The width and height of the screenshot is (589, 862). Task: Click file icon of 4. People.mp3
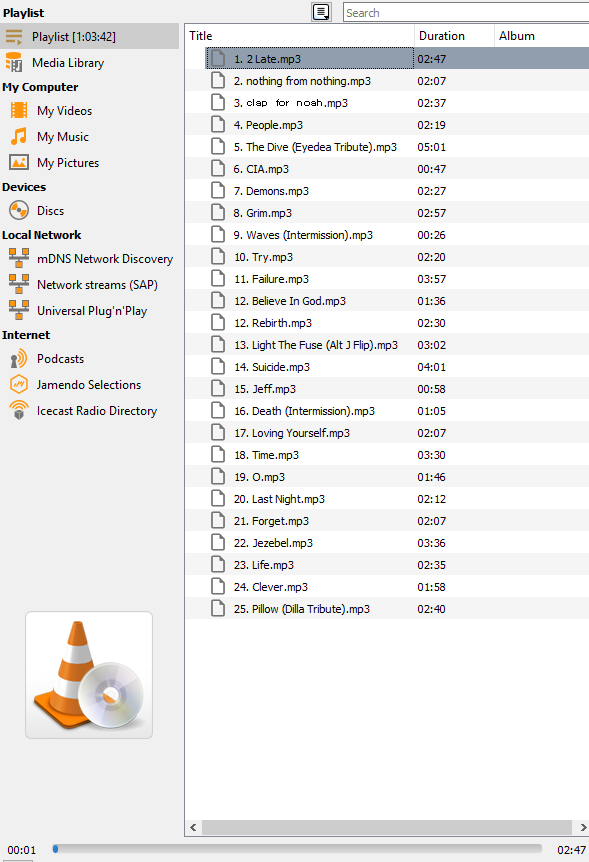tap(218, 124)
